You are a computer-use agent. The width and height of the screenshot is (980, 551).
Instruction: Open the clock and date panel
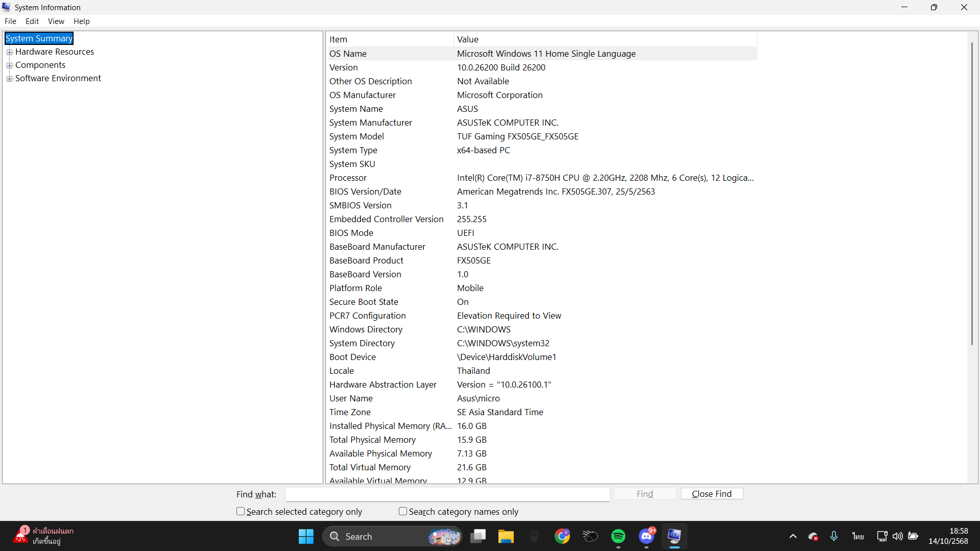tap(948, 536)
